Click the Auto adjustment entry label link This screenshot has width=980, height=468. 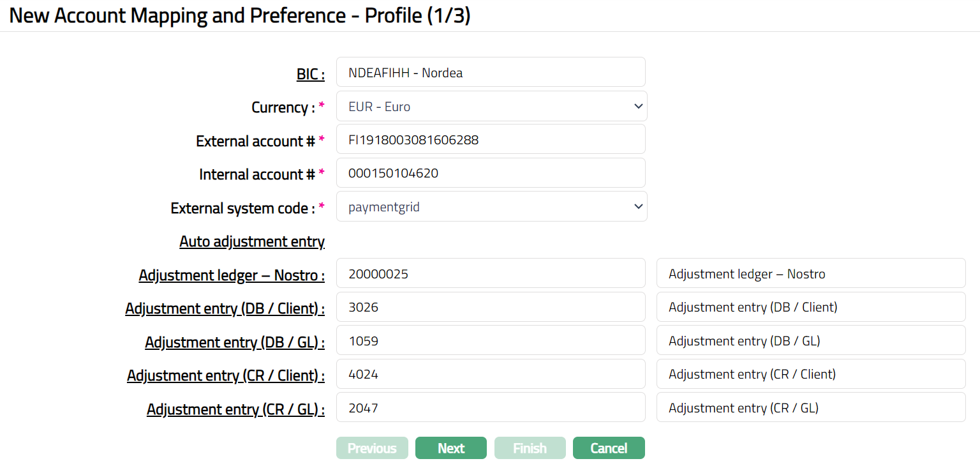tap(252, 242)
